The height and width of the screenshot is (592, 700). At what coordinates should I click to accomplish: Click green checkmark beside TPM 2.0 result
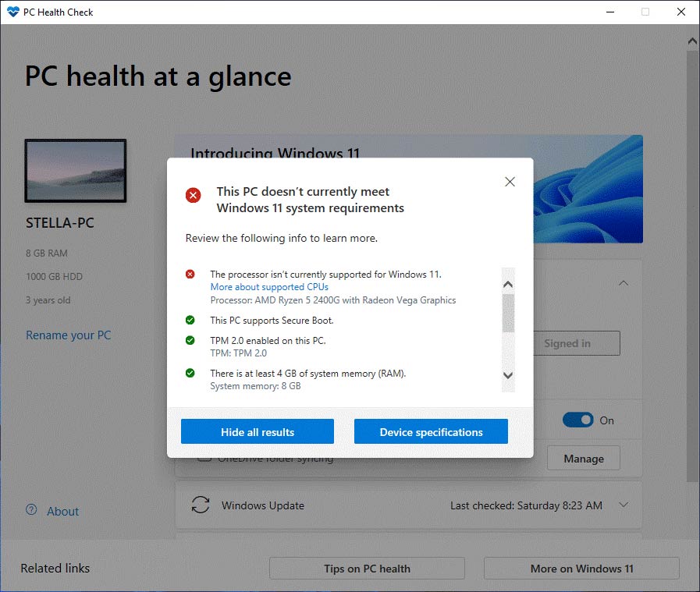pos(190,340)
